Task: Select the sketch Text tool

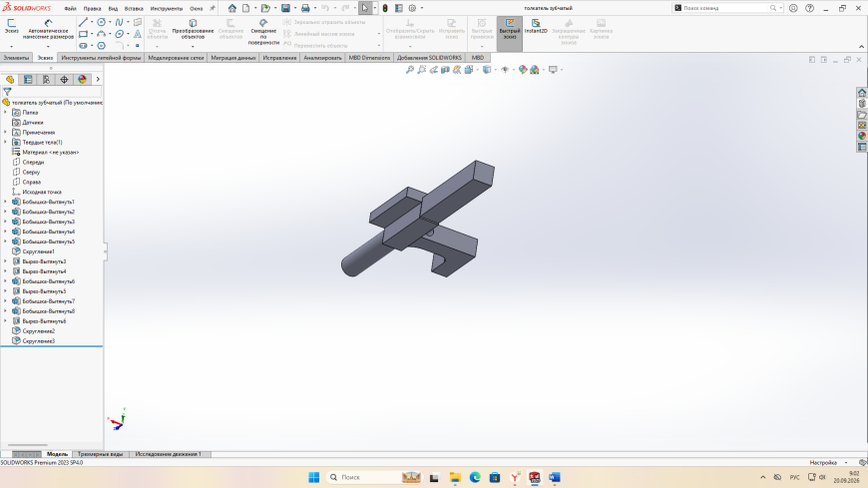Action: pos(138,34)
